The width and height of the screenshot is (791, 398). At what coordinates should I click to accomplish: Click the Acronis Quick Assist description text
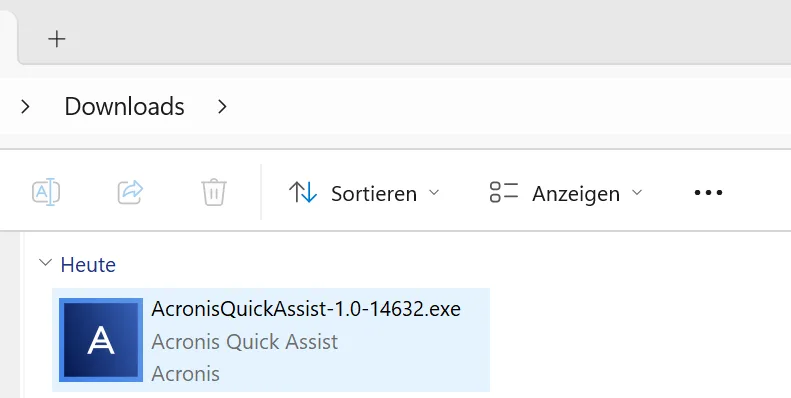(244, 342)
